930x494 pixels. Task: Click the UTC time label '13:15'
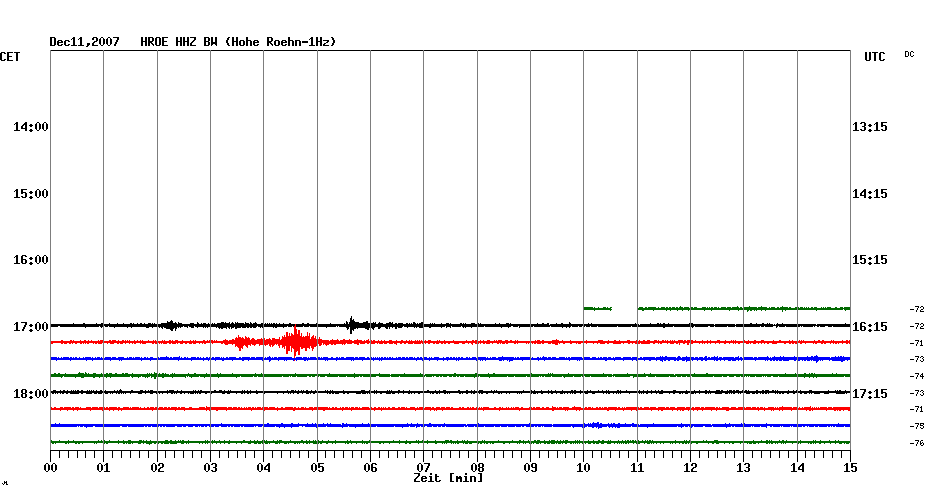coord(870,127)
